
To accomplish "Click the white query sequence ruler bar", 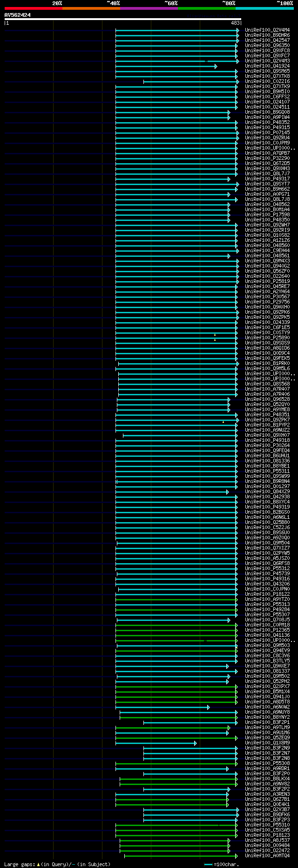I will coord(123,19).
